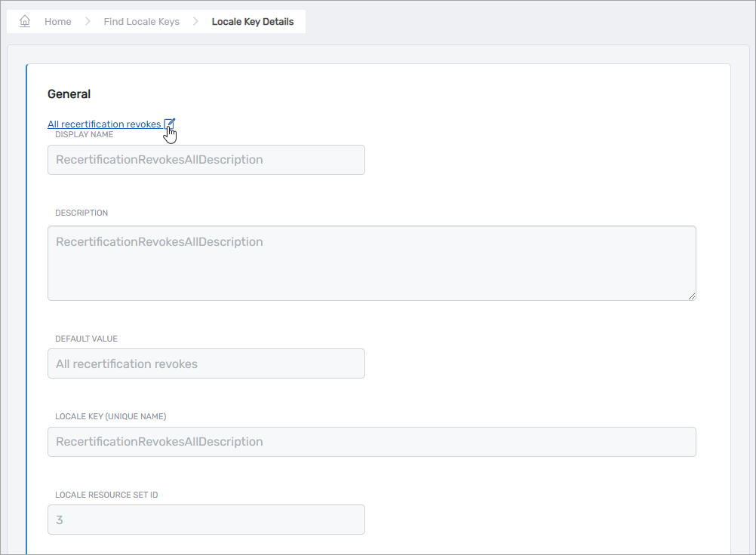The image size is (756, 555).
Task: Open the All recertification revokes link
Action: click(104, 124)
